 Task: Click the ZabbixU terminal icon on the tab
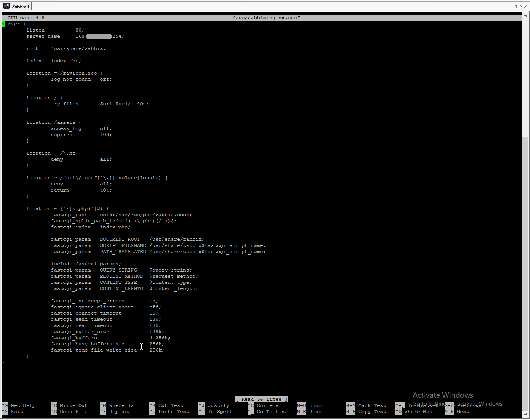[6, 6]
